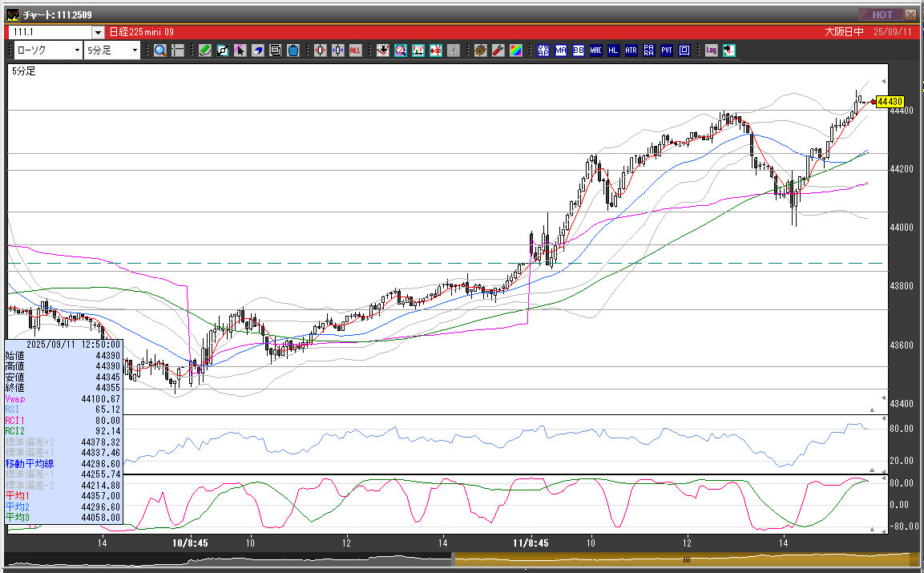Enable the VWAP indicator button

tap(543, 50)
